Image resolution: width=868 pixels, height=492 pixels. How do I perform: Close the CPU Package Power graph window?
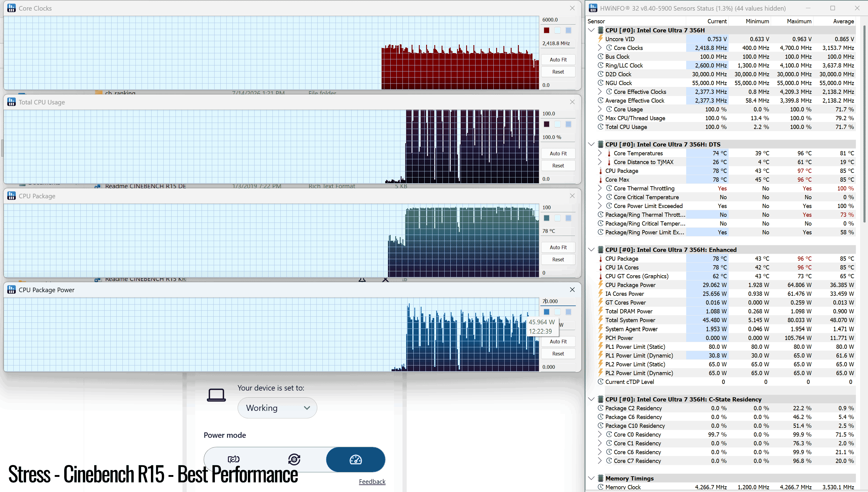tap(572, 289)
